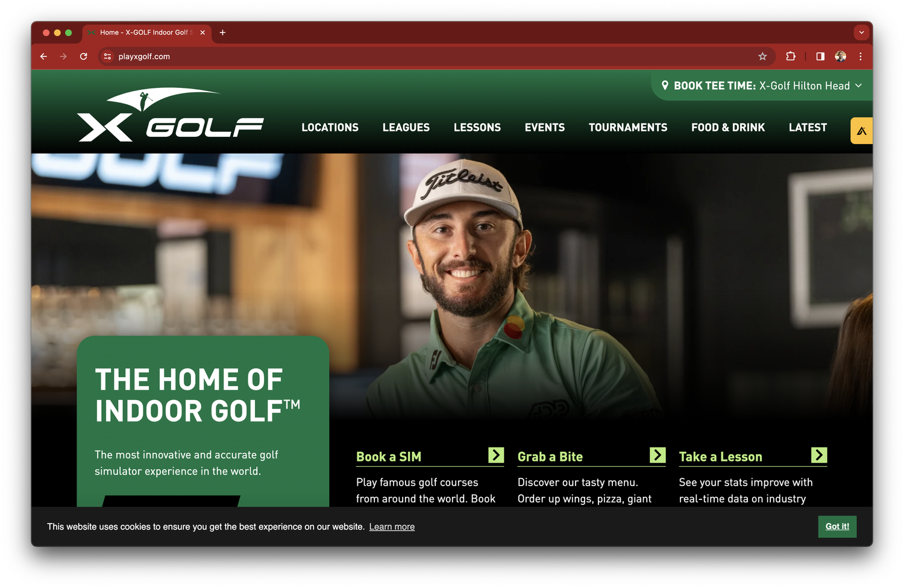Click the Take a Lesson arrow icon
Image resolution: width=904 pixels, height=588 pixels.
[x=819, y=455]
